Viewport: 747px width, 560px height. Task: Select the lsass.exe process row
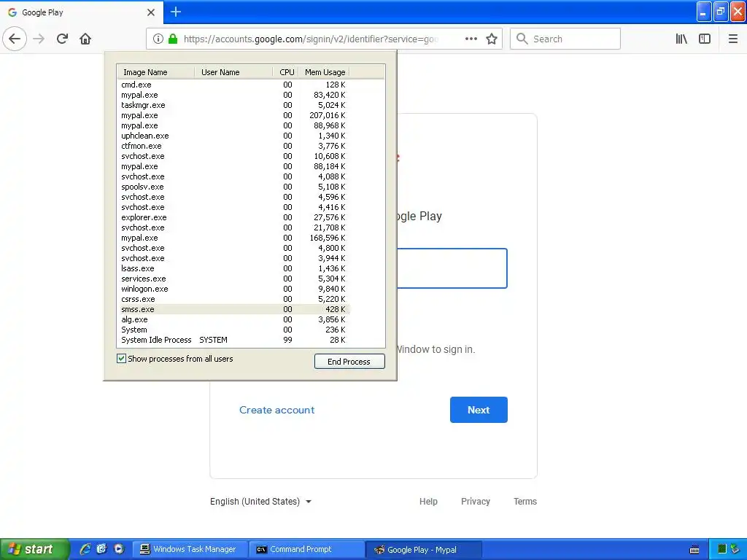click(x=233, y=268)
